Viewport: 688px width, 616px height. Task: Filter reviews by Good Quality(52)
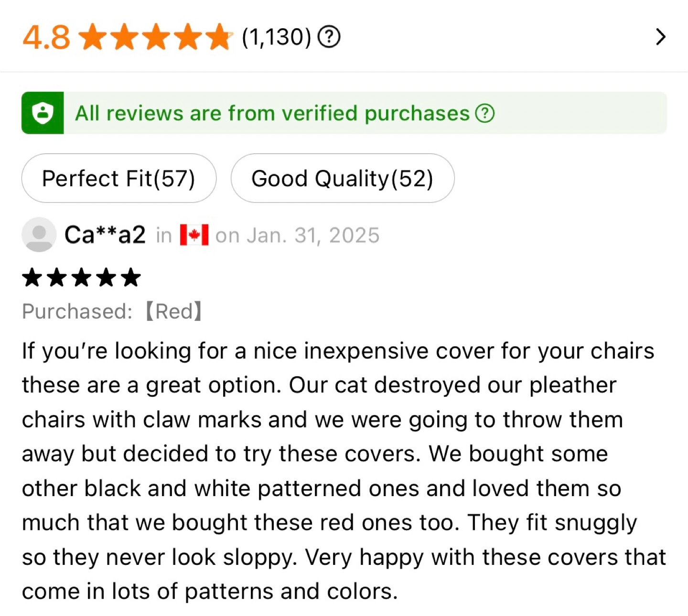pos(342,179)
